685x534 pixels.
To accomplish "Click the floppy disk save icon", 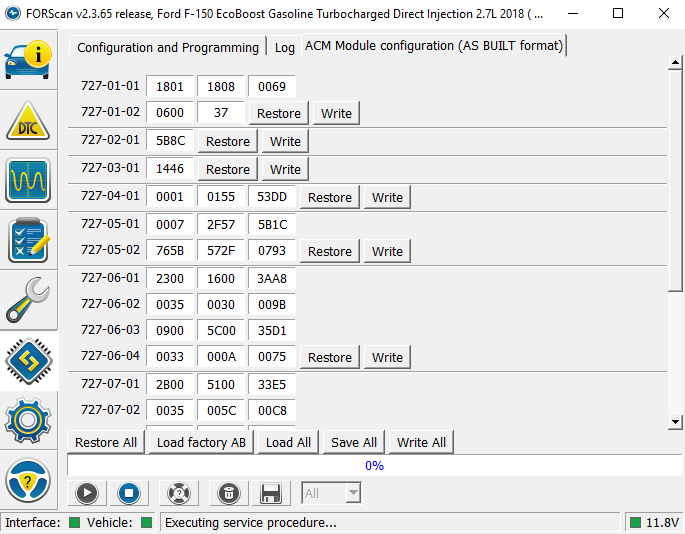I will [x=271, y=493].
